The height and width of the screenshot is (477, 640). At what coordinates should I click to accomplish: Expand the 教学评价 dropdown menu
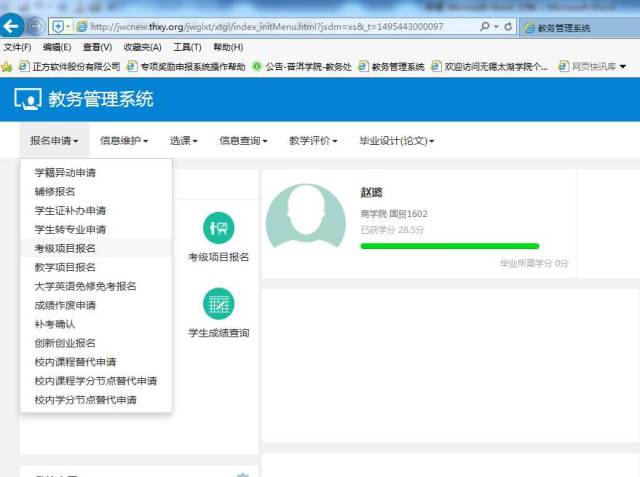pyautogui.click(x=313, y=141)
